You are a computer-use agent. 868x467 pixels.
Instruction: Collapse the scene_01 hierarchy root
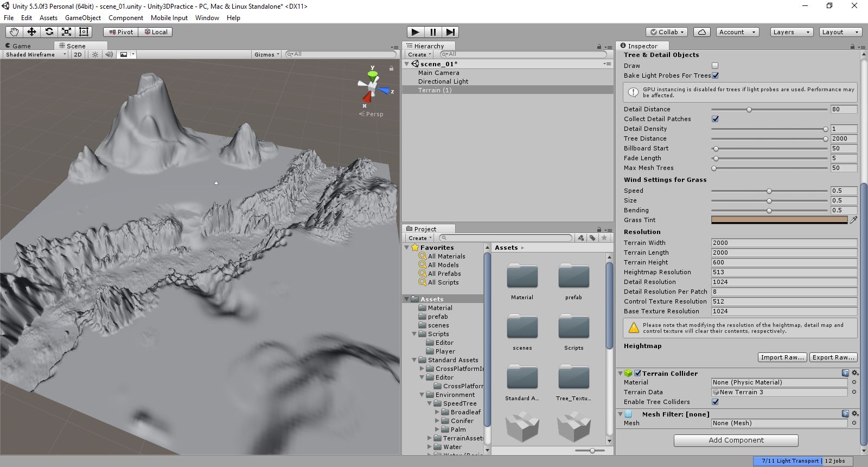[x=407, y=64]
